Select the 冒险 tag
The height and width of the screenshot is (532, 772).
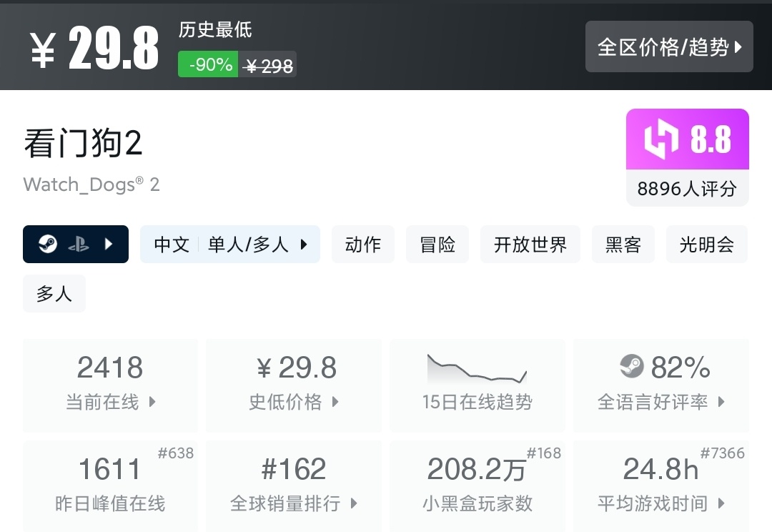(x=437, y=244)
